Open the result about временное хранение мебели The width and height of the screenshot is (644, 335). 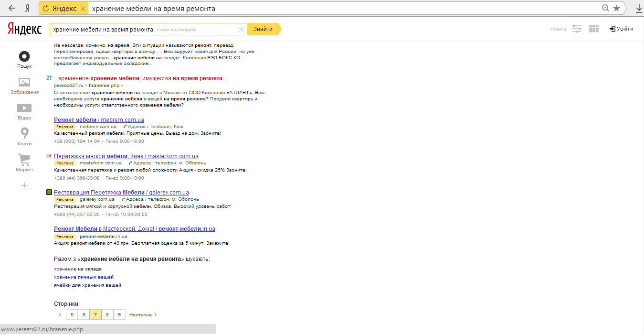click(140, 78)
